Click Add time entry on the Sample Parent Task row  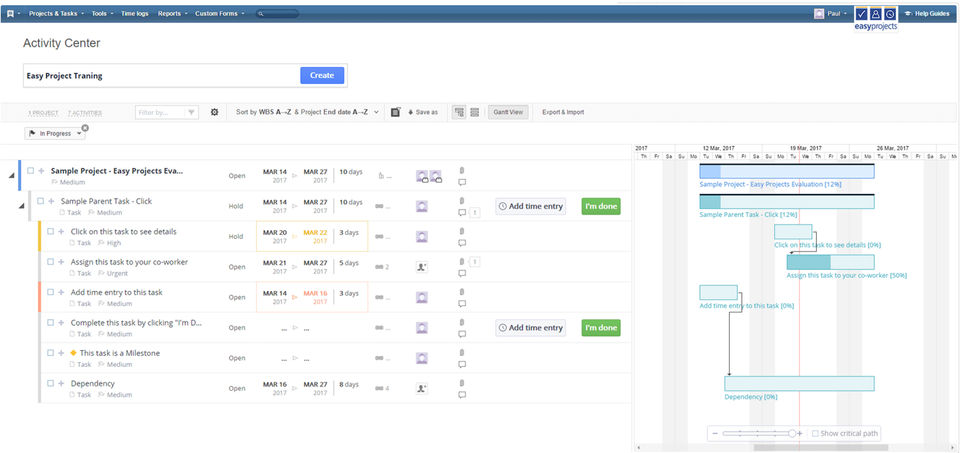(x=531, y=206)
